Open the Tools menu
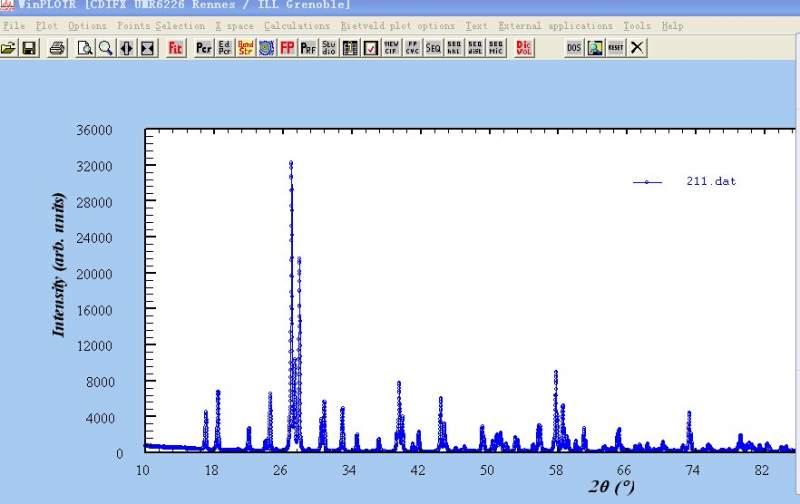The width and height of the screenshot is (800, 504). tap(637, 26)
